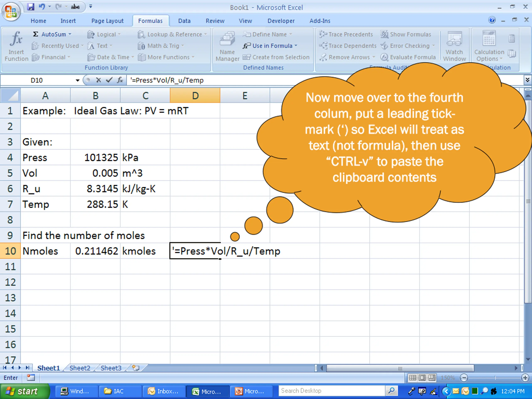Cancel the formula bar entry with X
Viewport: 532px width, 399px height.
click(x=98, y=80)
